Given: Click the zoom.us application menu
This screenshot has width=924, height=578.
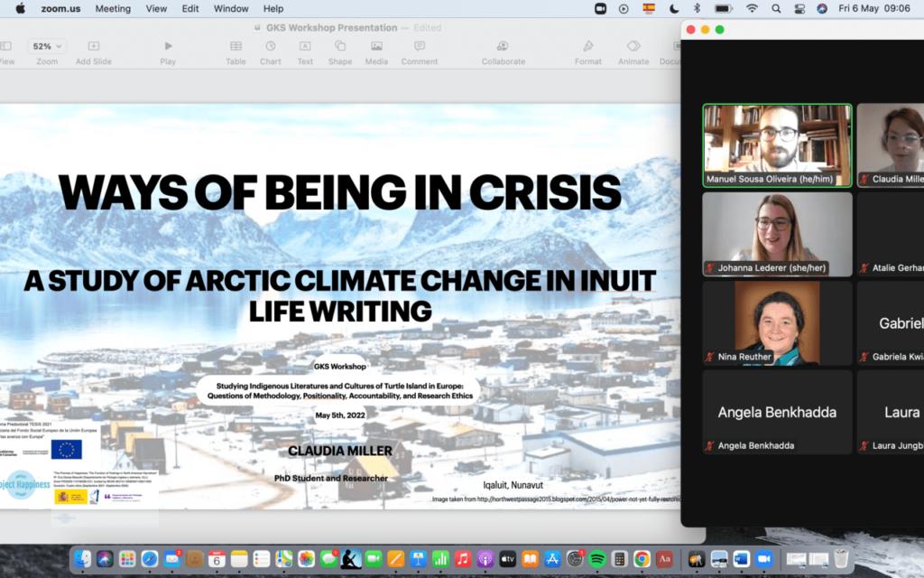Looking at the screenshot, I should [60, 9].
